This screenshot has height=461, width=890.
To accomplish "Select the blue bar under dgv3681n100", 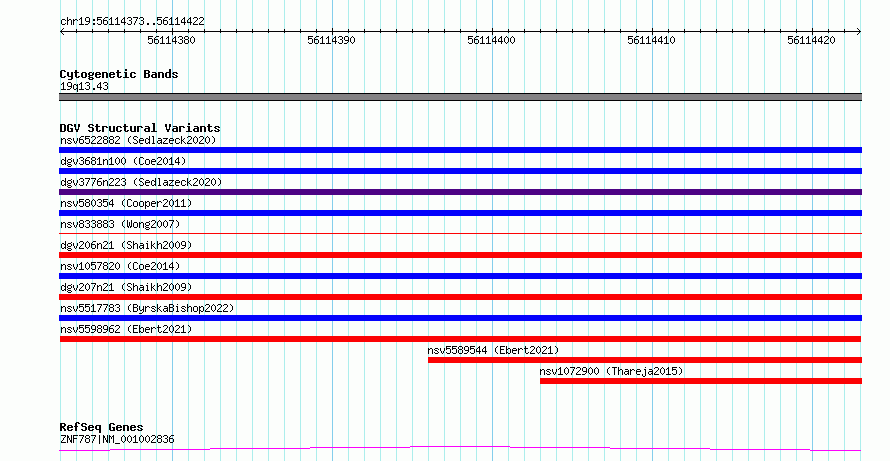I will tap(460, 171).
